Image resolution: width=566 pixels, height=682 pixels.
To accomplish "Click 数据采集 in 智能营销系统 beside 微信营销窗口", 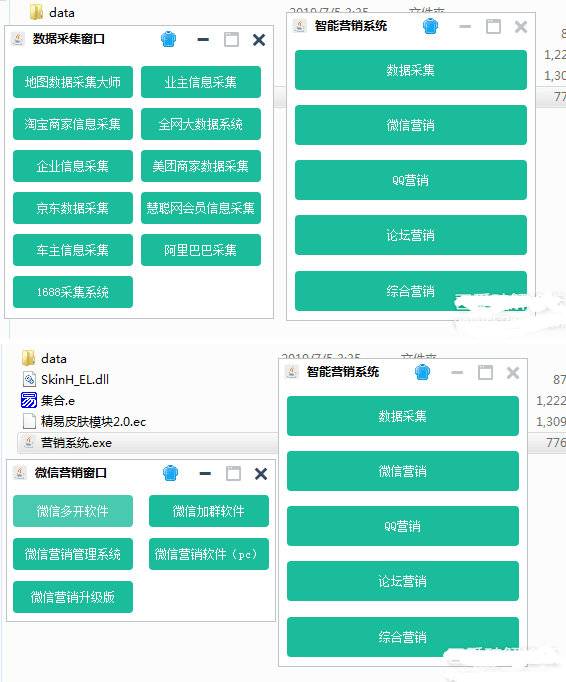I will [x=403, y=416].
